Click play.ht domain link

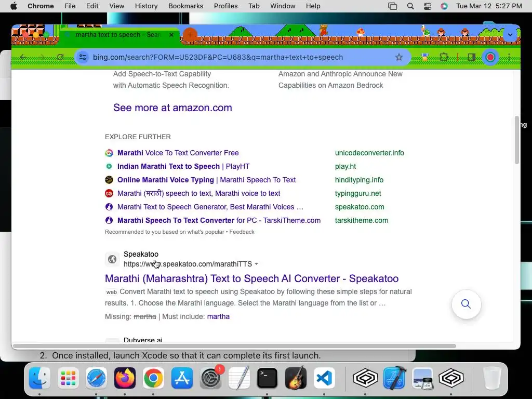click(345, 166)
